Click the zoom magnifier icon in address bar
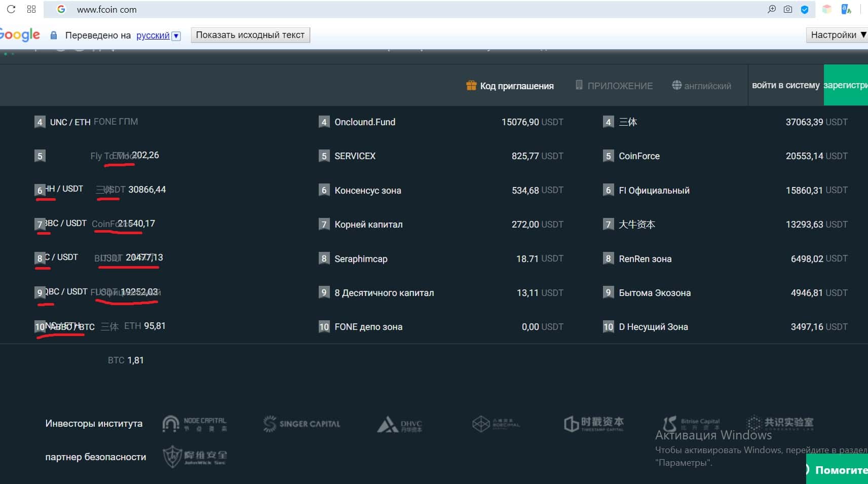 772,9
